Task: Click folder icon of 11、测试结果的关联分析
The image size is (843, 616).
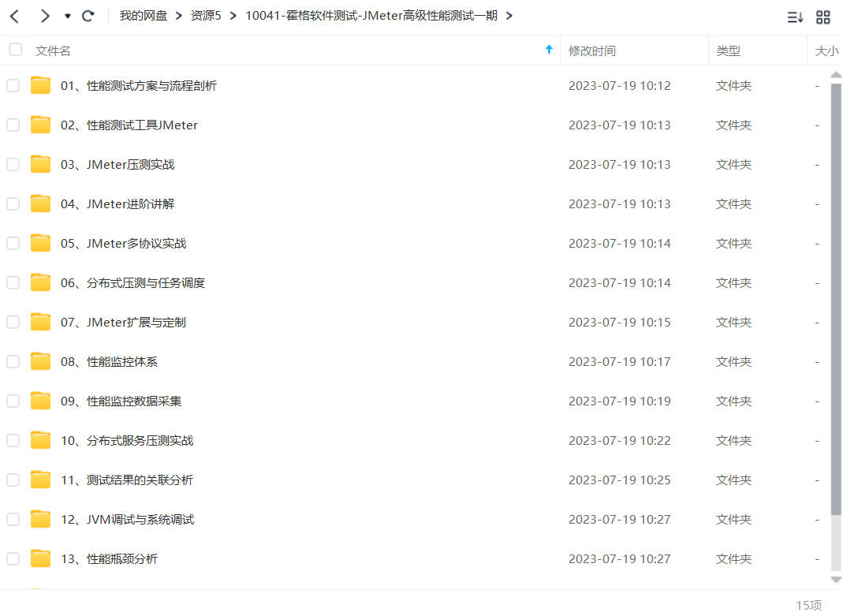Action: tap(40, 479)
